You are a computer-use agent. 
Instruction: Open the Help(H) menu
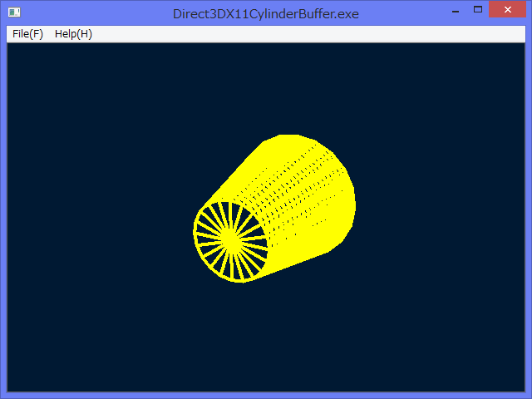[x=73, y=34]
